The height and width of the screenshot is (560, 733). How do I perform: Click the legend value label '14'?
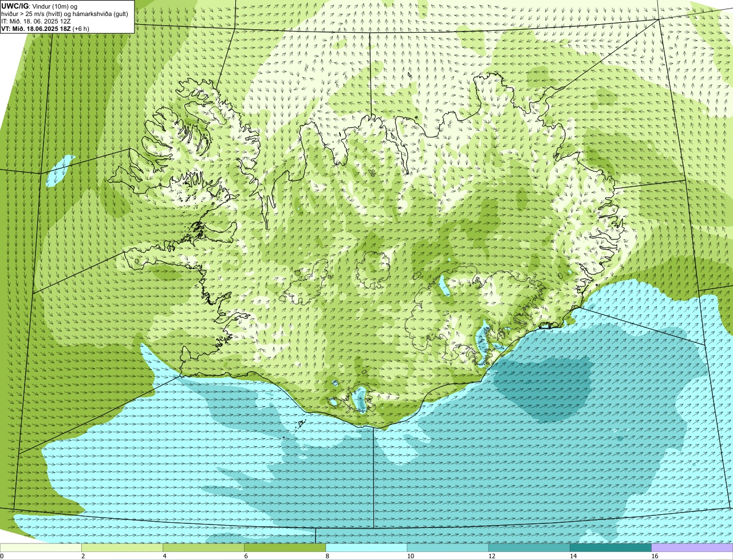pyautogui.click(x=573, y=556)
